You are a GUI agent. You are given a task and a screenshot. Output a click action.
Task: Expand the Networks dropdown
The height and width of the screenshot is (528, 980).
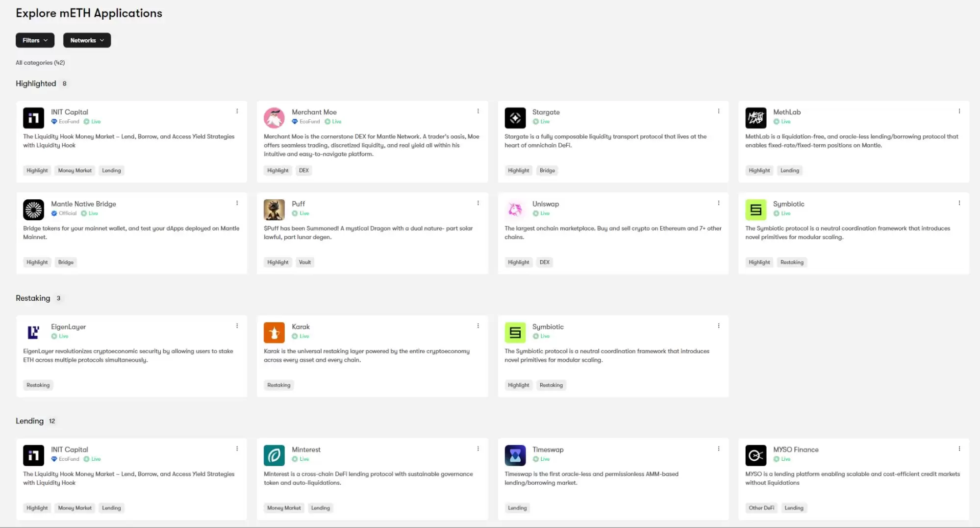tap(87, 40)
